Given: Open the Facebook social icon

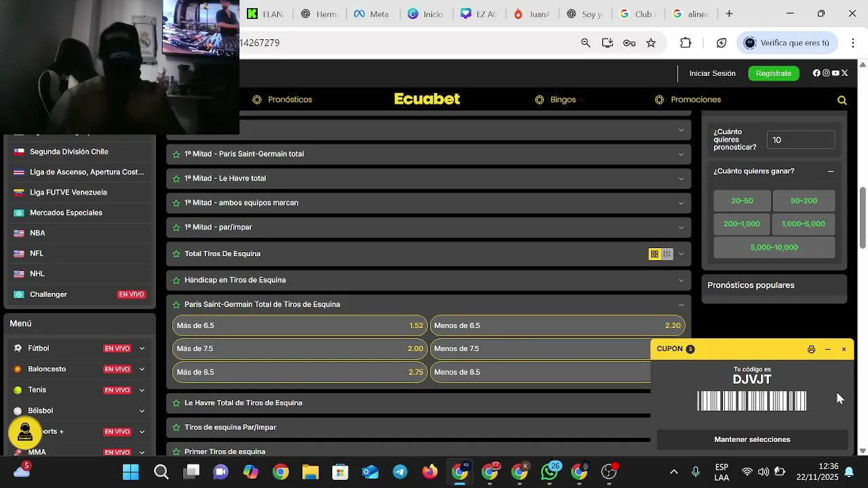Looking at the screenshot, I should [816, 73].
